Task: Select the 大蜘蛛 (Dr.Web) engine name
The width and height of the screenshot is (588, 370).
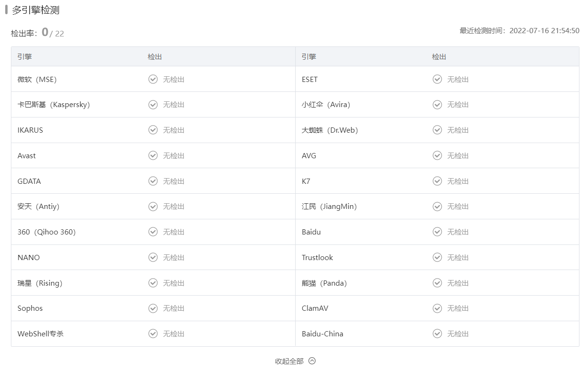Action: (x=330, y=130)
